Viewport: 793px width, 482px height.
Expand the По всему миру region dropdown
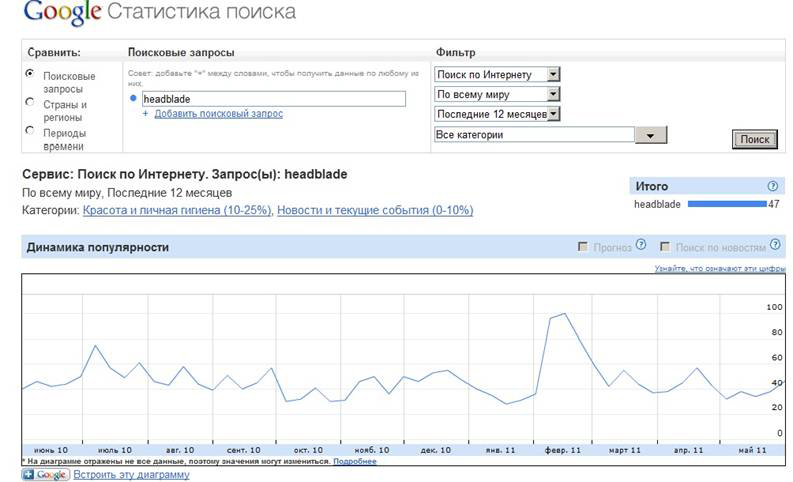[554, 95]
